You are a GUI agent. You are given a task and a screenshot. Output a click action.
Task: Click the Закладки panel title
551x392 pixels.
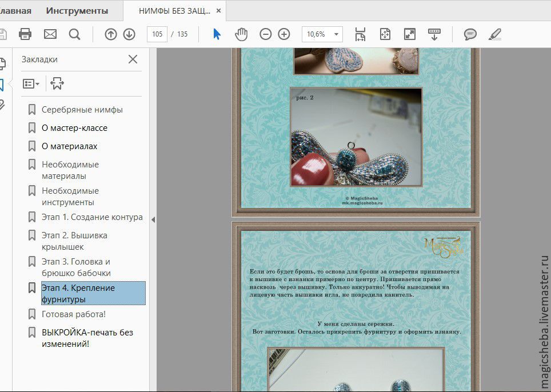39,59
